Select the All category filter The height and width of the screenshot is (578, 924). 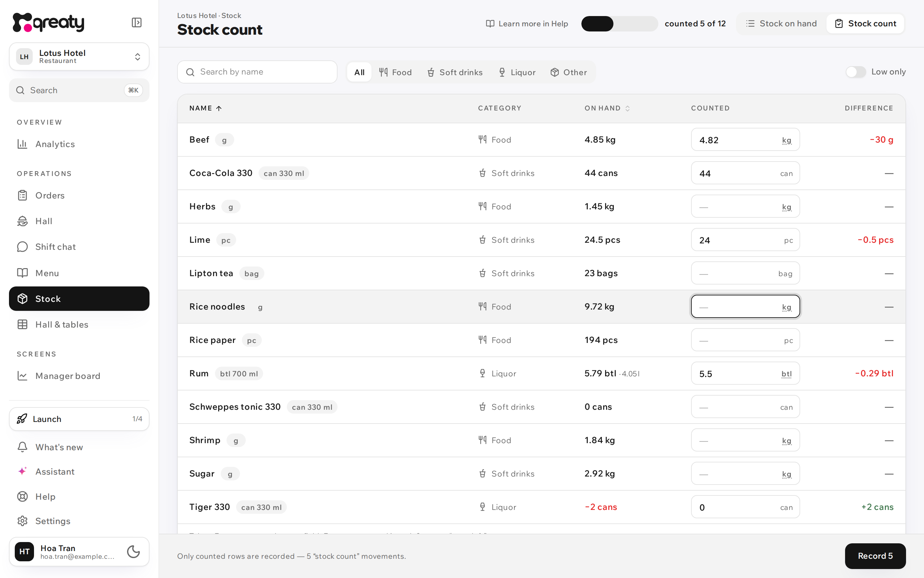coord(359,72)
